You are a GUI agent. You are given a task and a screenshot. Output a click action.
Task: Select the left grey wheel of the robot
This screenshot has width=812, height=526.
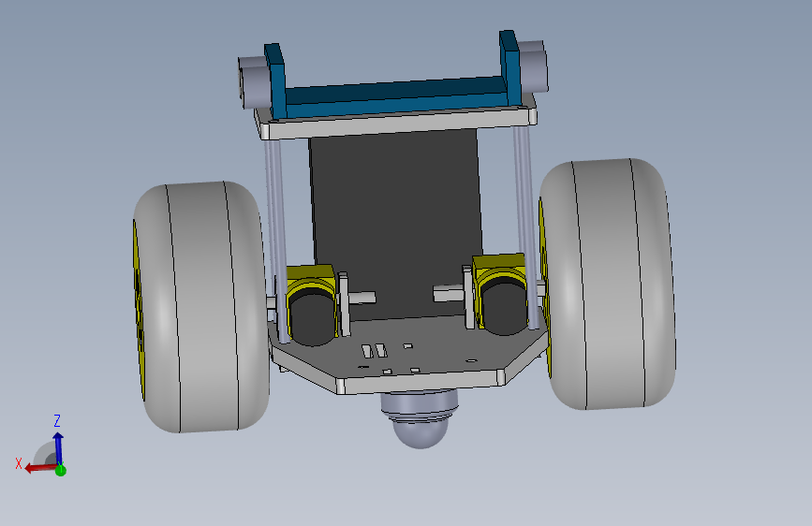202,307
